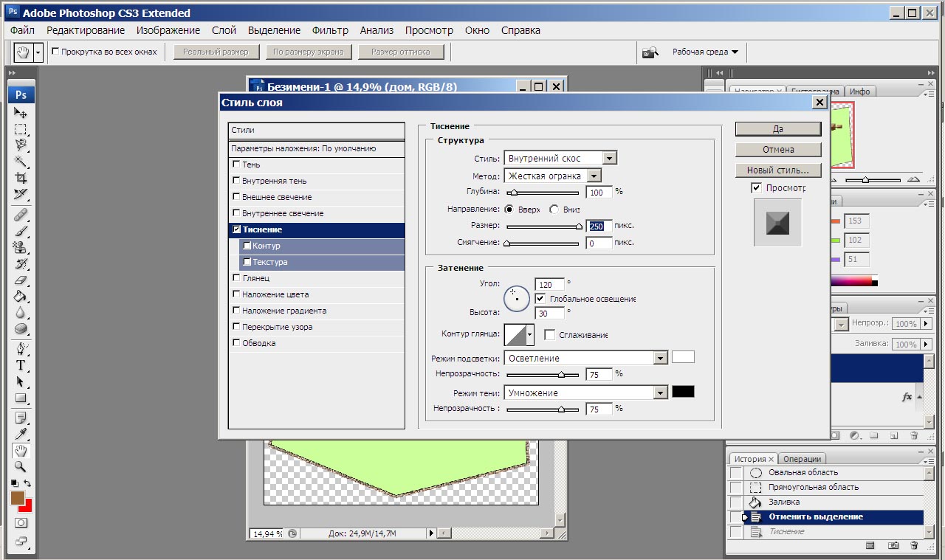Open the Стиль dropdown (Внутренний скос)
945x560 pixels.
pyautogui.click(x=609, y=158)
